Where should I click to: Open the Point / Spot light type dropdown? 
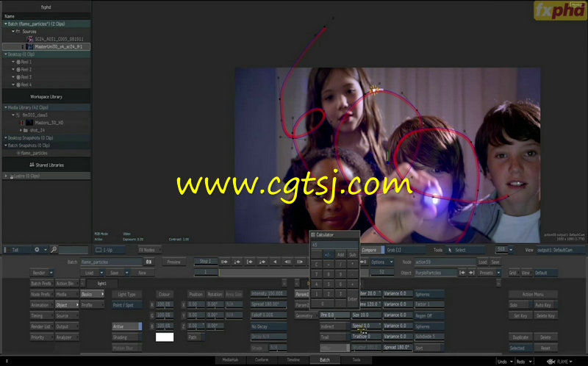127,305
